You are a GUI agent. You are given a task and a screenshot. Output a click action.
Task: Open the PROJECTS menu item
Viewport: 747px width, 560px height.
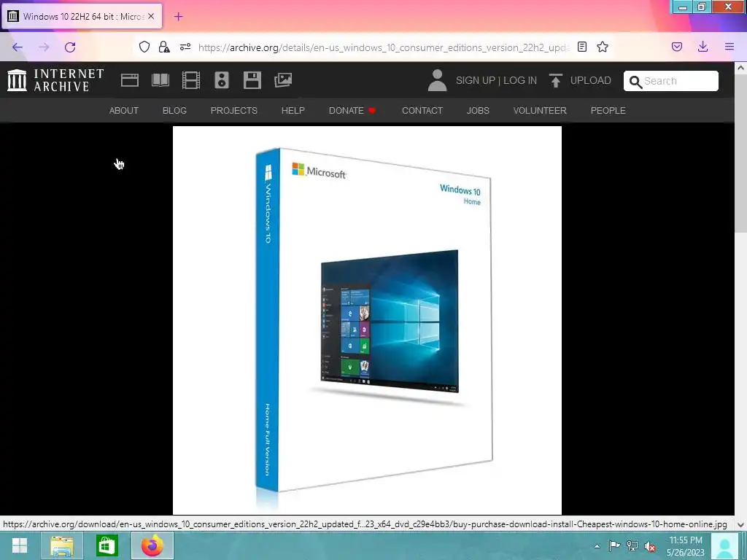[x=234, y=111]
